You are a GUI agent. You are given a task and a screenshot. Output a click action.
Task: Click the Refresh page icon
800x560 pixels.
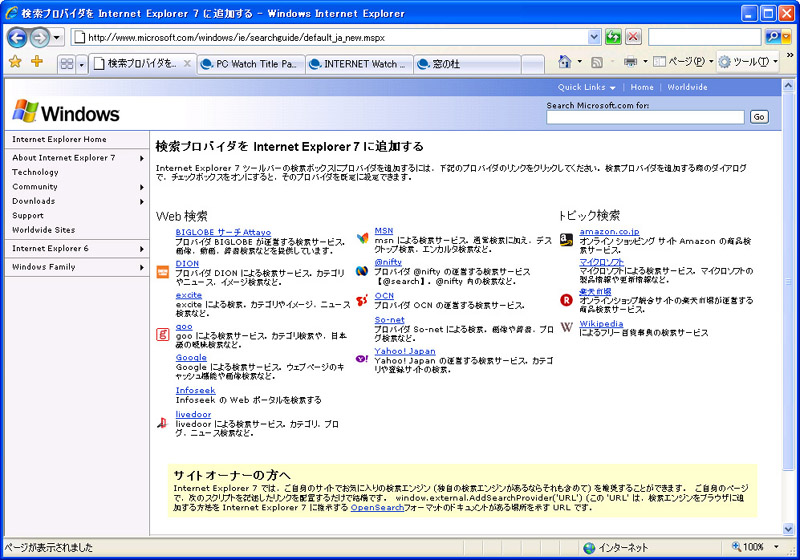(613, 37)
